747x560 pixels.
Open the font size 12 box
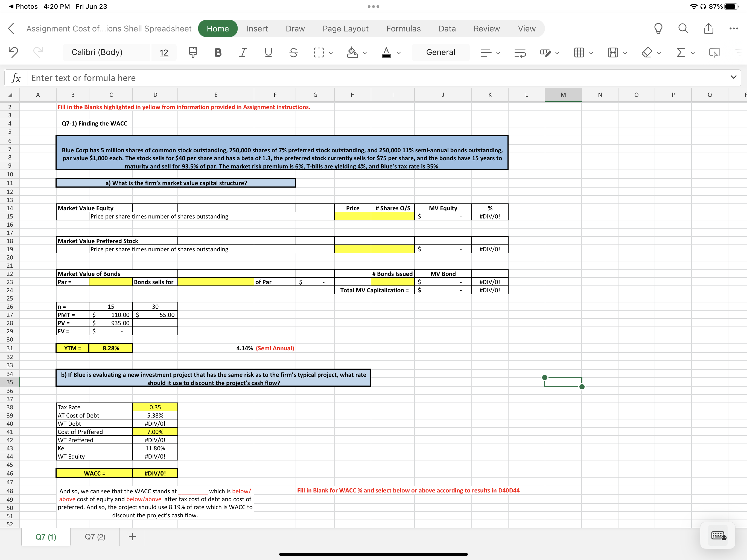coord(164,52)
